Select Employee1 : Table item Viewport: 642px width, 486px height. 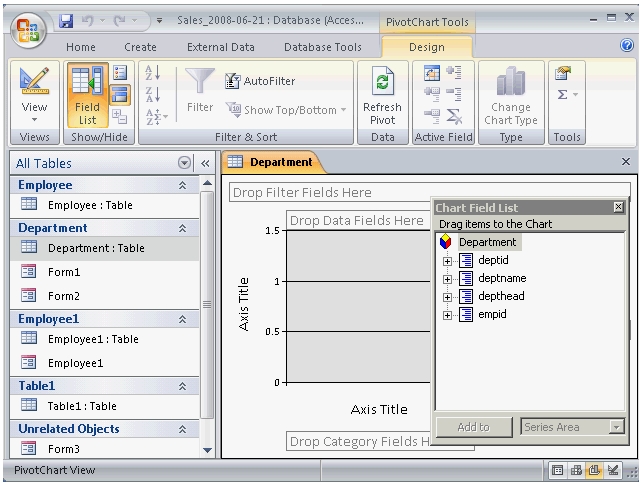tap(105, 339)
